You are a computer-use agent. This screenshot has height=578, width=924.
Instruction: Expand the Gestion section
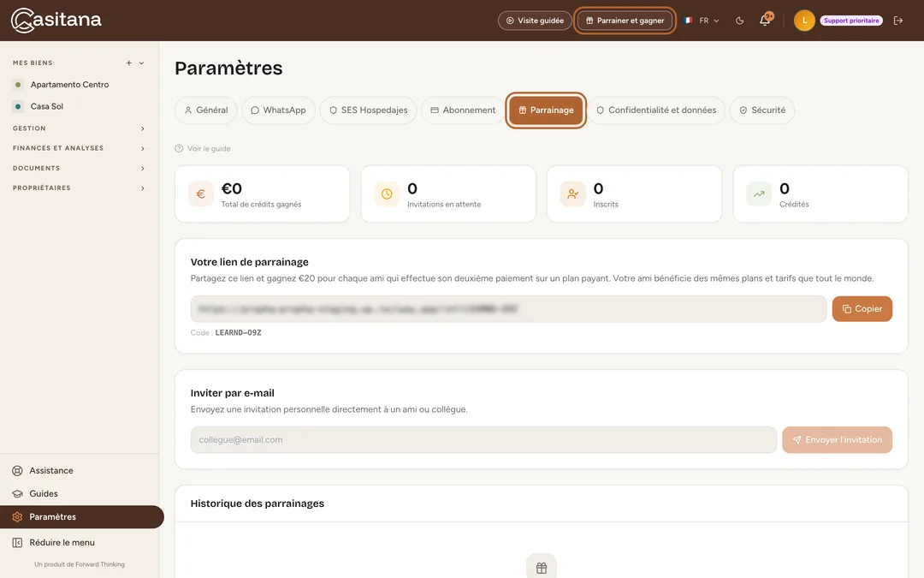pyautogui.click(x=143, y=128)
